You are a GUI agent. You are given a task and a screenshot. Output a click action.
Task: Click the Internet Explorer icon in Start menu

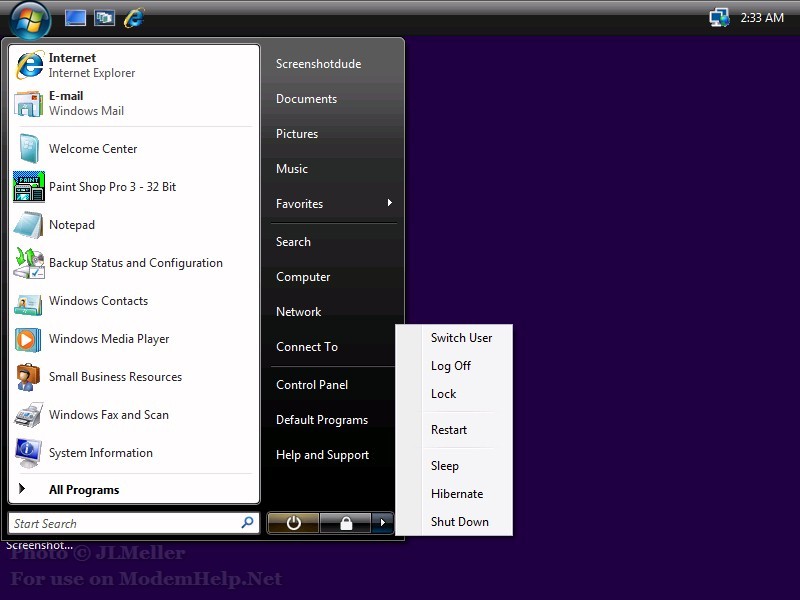pyautogui.click(x=29, y=65)
